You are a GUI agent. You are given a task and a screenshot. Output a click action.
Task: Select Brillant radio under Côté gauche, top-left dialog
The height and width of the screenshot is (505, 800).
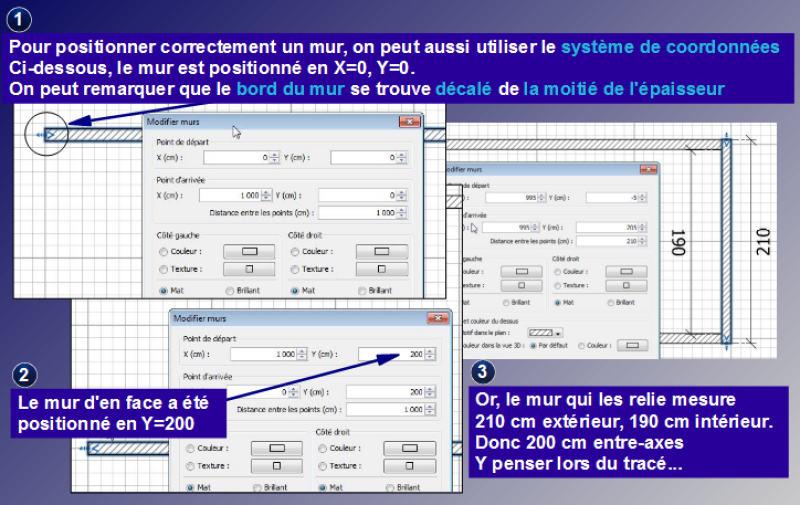pos(229,290)
